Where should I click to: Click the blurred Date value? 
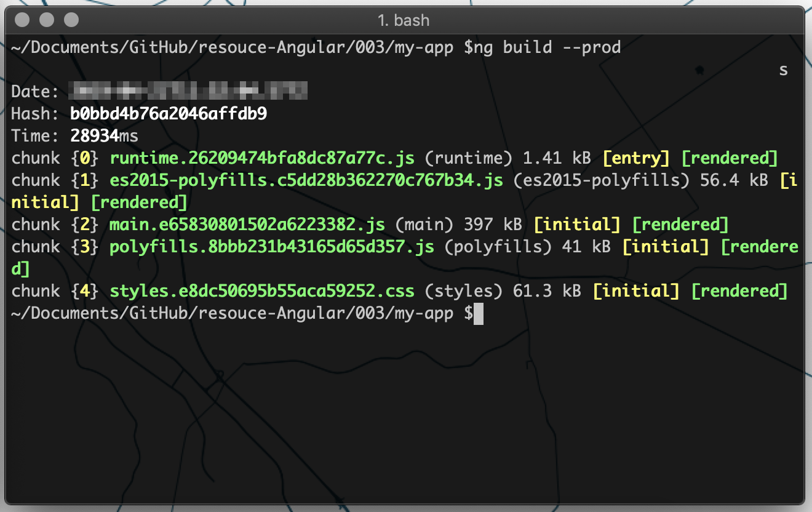(188, 92)
